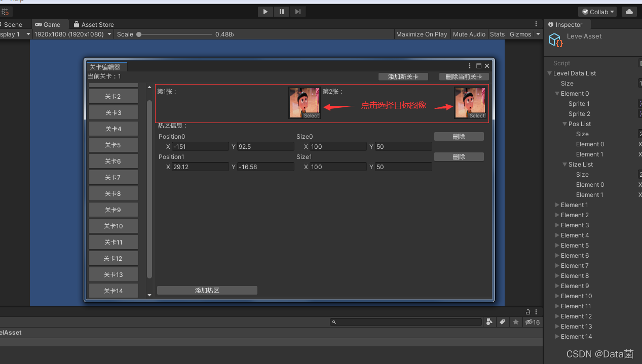642x364 pixels.
Task: Start the game with the Play button
Action: point(265,12)
